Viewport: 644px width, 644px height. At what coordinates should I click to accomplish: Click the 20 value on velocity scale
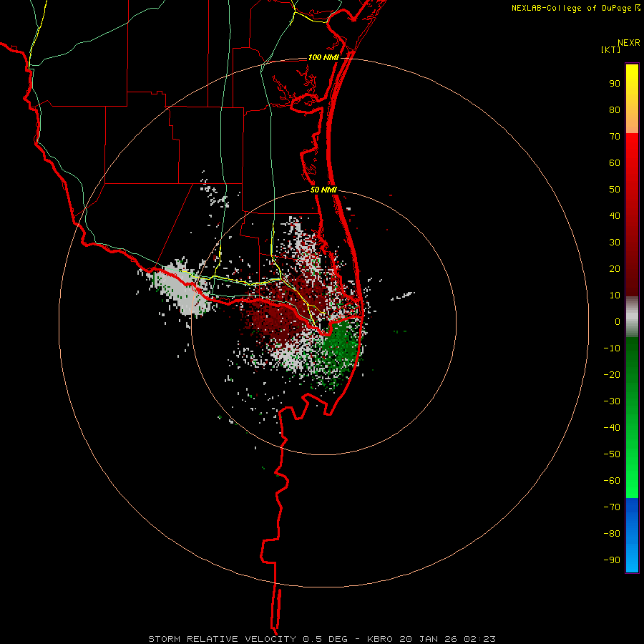point(615,268)
